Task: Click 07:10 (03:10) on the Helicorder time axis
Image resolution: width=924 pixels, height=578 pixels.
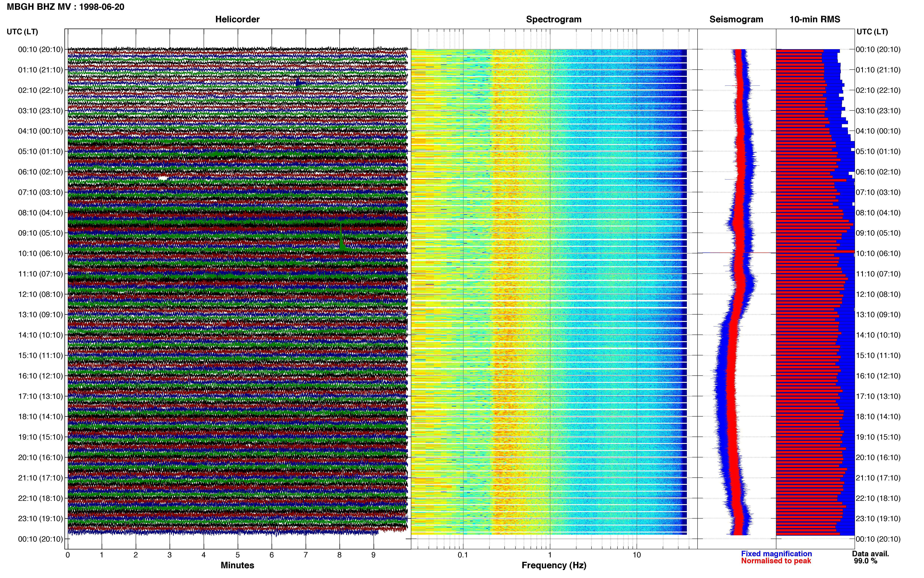Action: pos(41,192)
